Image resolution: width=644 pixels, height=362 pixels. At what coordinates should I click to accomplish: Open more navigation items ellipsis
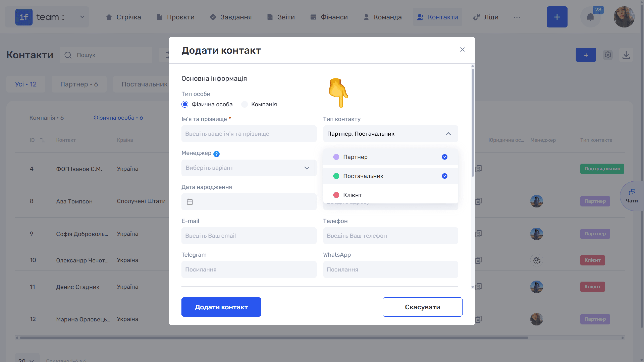(x=517, y=17)
